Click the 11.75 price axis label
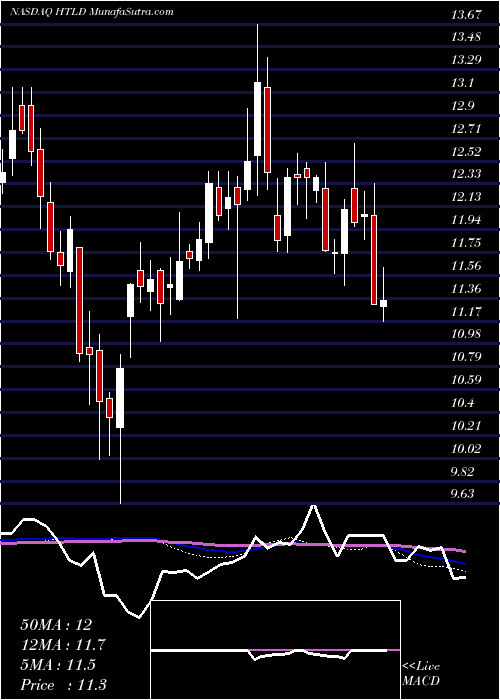Screen dimensions: 500x700 [466, 243]
